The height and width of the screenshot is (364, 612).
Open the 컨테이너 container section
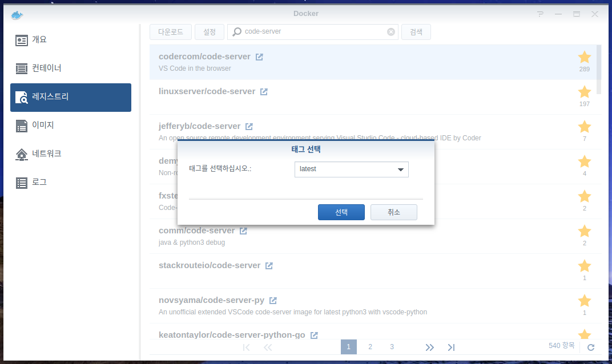point(71,68)
